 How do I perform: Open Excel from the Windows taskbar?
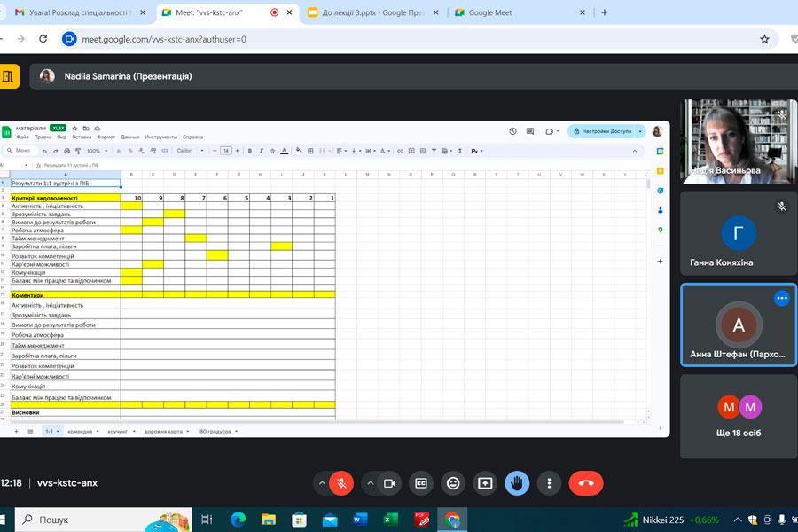coord(390,520)
